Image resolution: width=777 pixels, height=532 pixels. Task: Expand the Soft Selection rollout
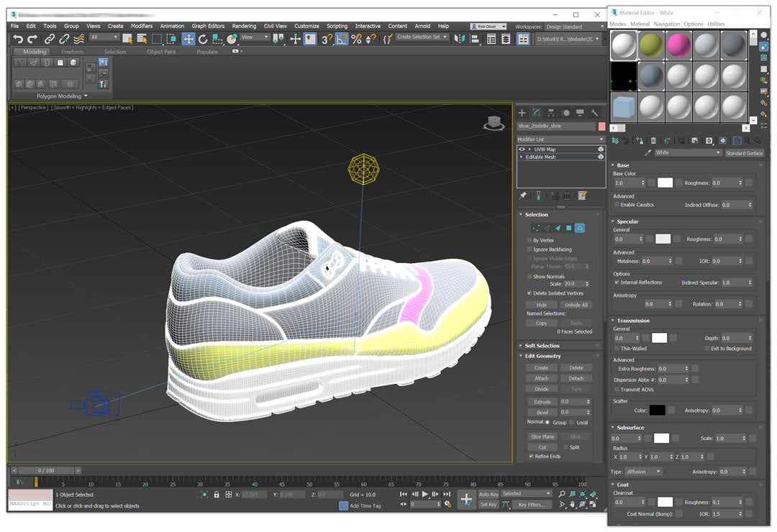pyautogui.click(x=542, y=346)
